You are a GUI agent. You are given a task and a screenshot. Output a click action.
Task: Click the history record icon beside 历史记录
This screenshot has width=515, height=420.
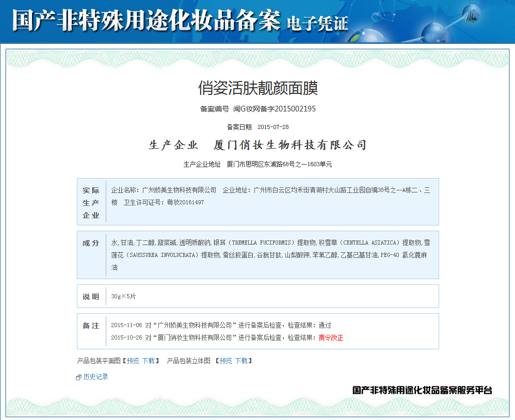pyautogui.click(x=78, y=377)
